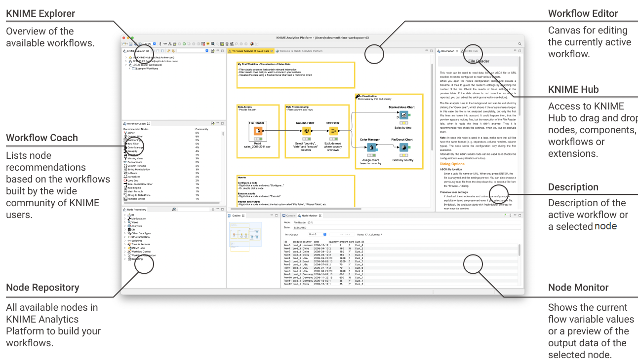Expand the EXAMPLES server in Explorer

tap(126, 61)
